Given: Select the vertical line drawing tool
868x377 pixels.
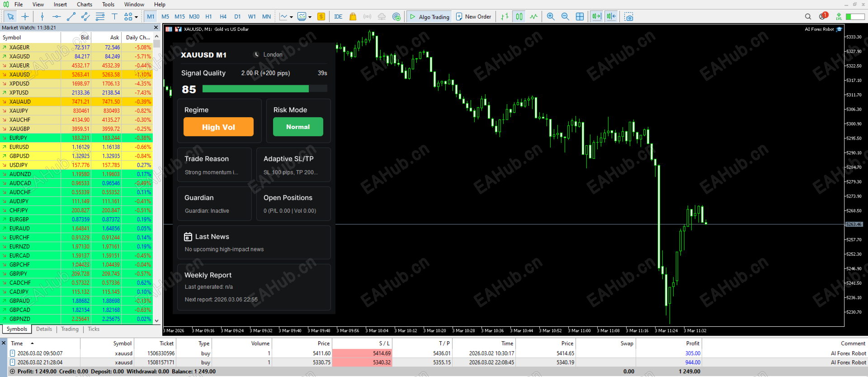Looking at the screenshot, I should click(42, 17).
